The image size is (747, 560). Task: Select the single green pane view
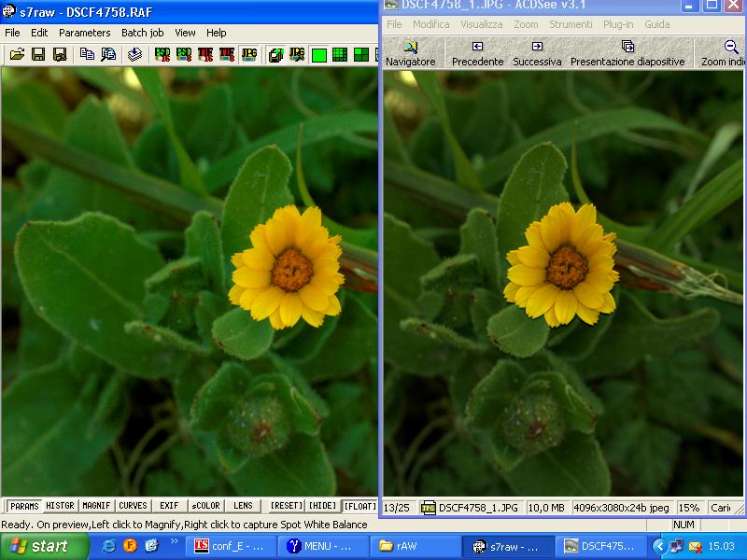(x=319, y=55)
